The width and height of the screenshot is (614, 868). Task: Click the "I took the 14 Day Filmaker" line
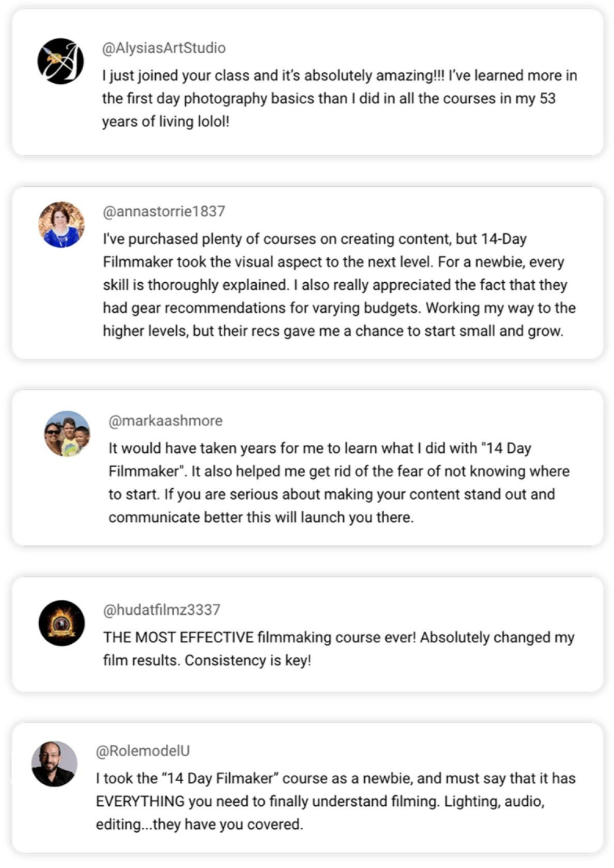[x=335, y=779]
